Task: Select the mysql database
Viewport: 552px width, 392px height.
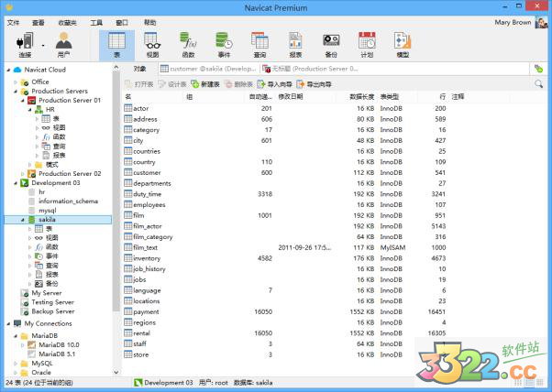Action: [48, 211]
